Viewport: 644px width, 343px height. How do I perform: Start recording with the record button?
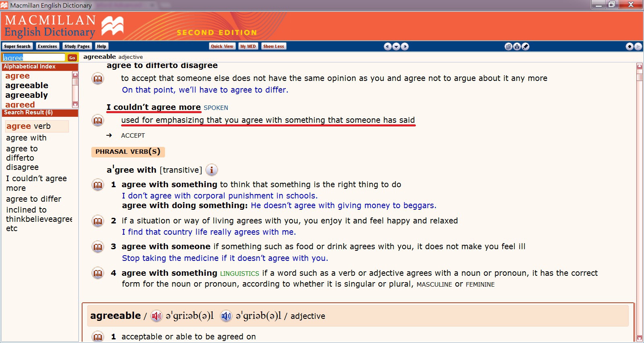630,46
